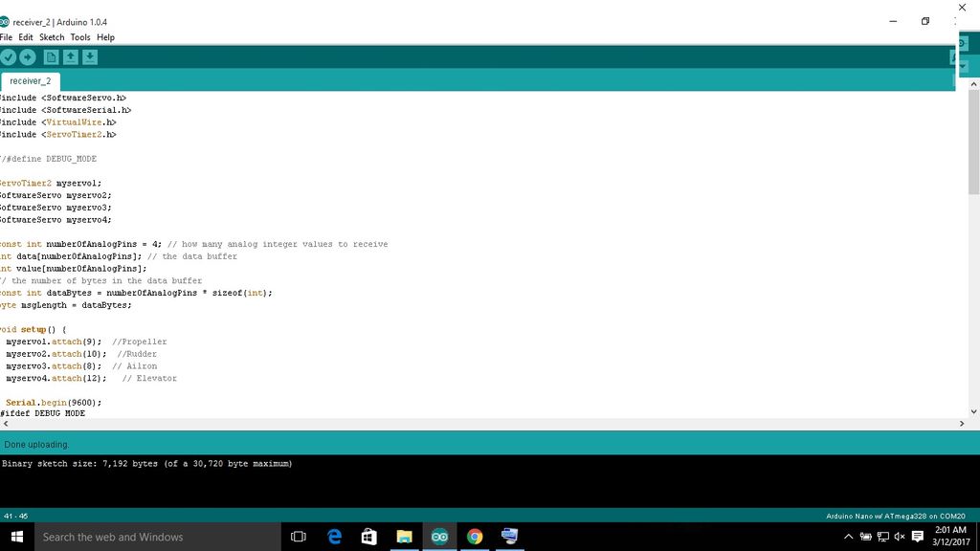Click the Windows Start button
Image resolution: width=980 pixels, height=551 pixels.
point(17,537)
